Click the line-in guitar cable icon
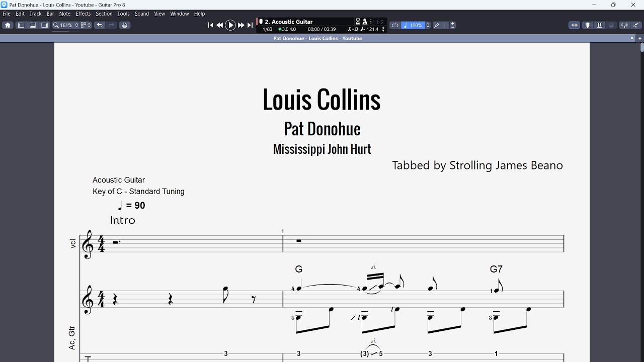The width and height of the screenshot is (644, 362). 636,25
